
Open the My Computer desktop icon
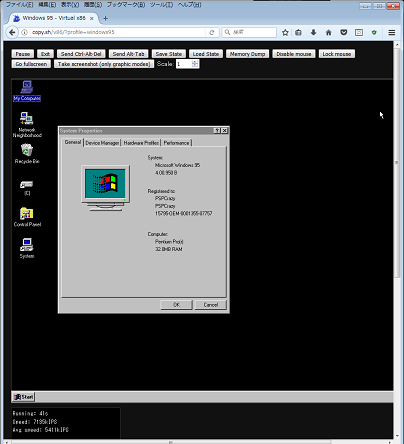coord(27,91)
